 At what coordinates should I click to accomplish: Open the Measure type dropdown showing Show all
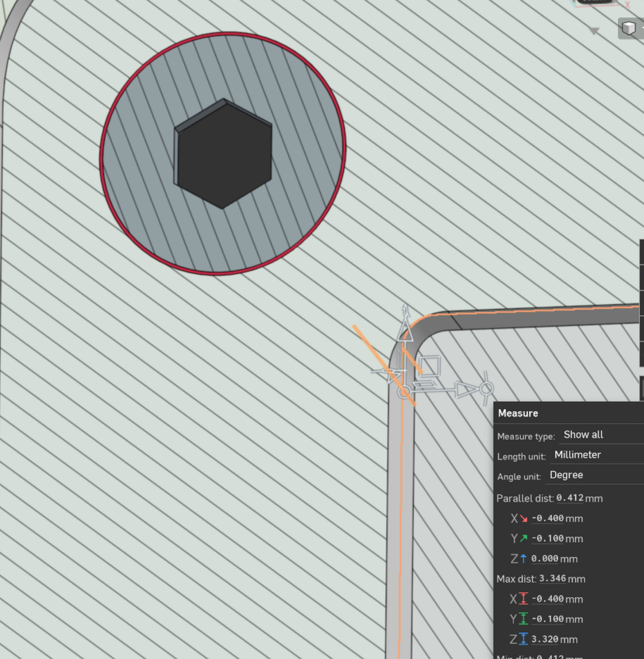point(602,435)
